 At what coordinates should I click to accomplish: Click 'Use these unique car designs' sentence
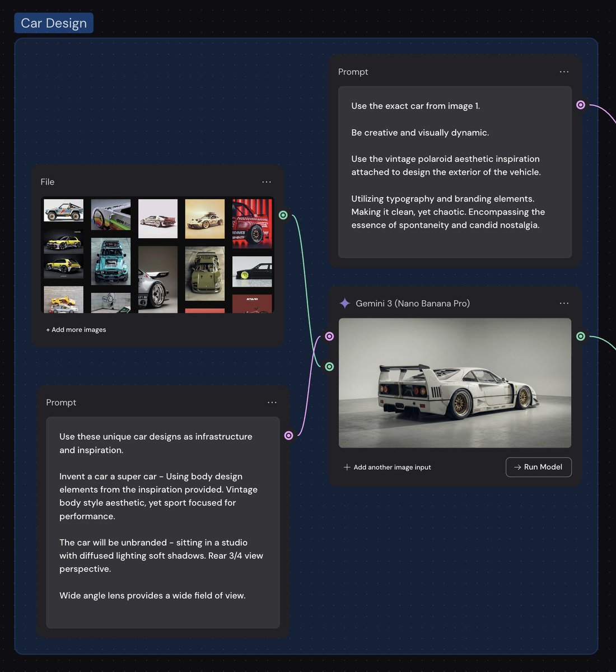click(x=156, y=443)
